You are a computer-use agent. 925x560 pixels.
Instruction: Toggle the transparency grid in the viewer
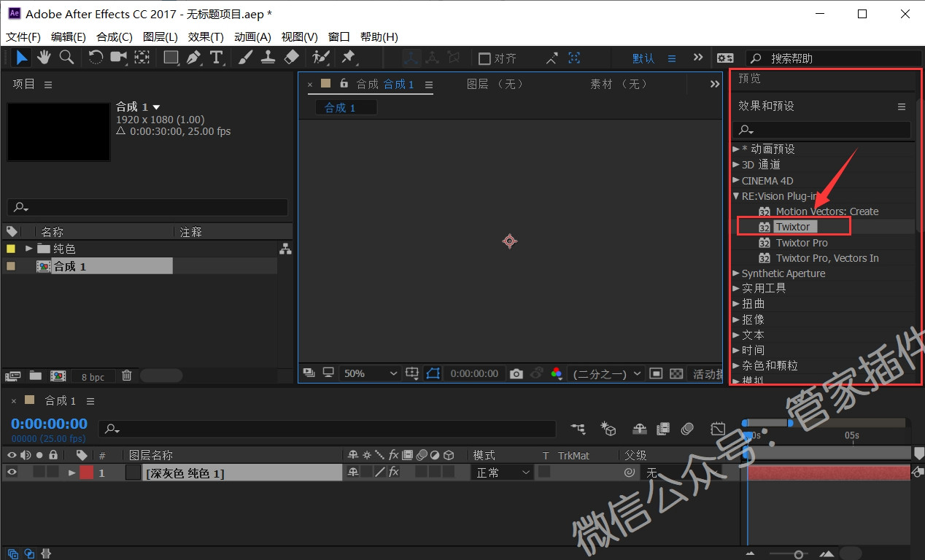pos(676,373)
